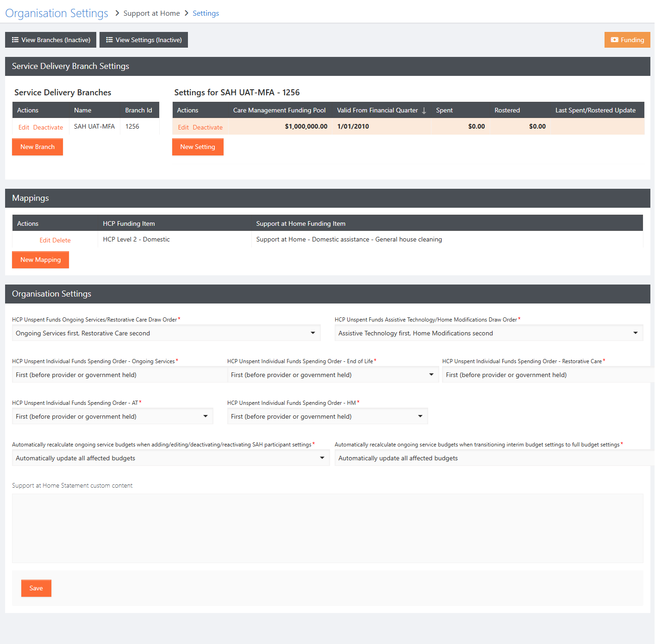The height and width of the screenshot is (644, 655).
Task: Open Spending Order - AT dropdown
Action: [112, 416]
